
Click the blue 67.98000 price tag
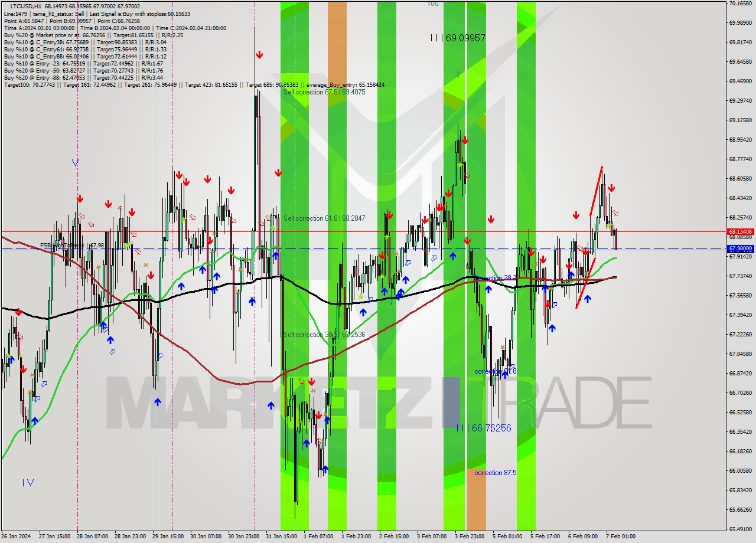[740, 249]
